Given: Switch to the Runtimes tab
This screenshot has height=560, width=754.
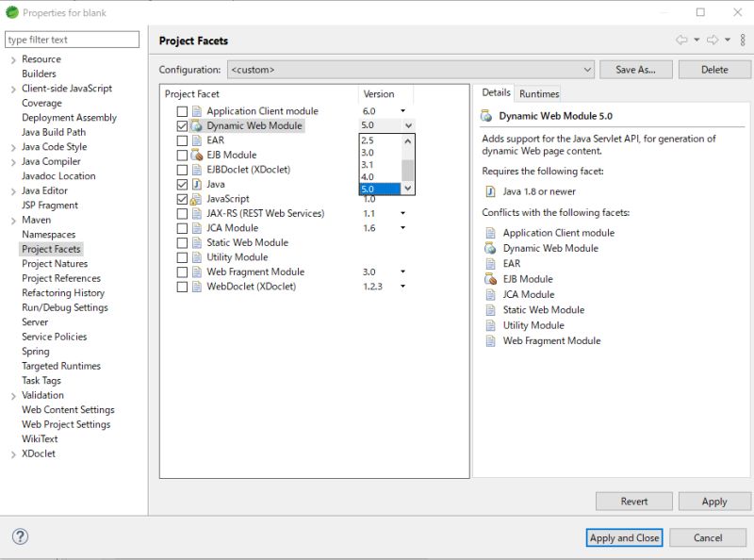Looking at the screenshot, I should coord(539,94).
